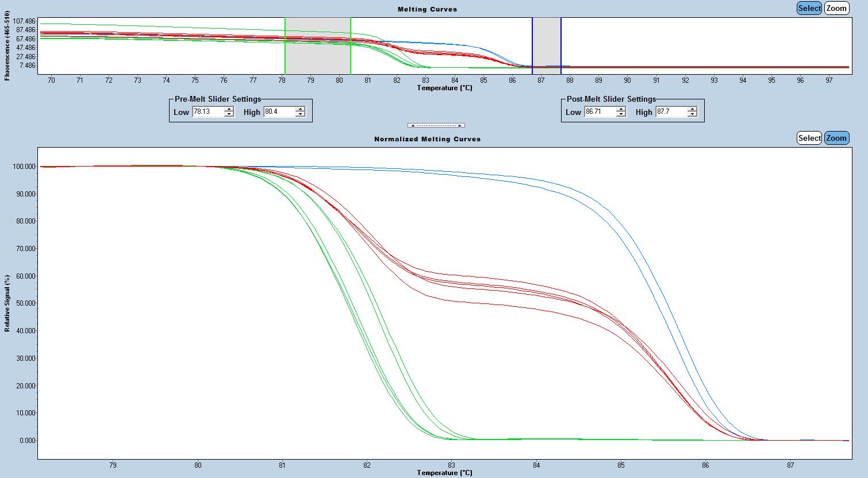Image resolution: width=868 pixels, height=478 pixels.
Task: Select the Post-Melt High input field
Action: 671,112
